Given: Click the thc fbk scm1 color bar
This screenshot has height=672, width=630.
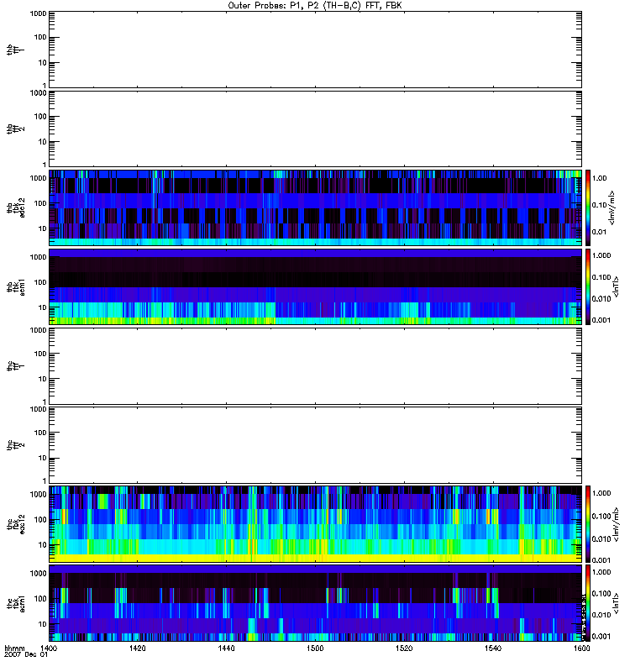Looking at the screenshot, I should pyautogui.click(x=589, y=602).
